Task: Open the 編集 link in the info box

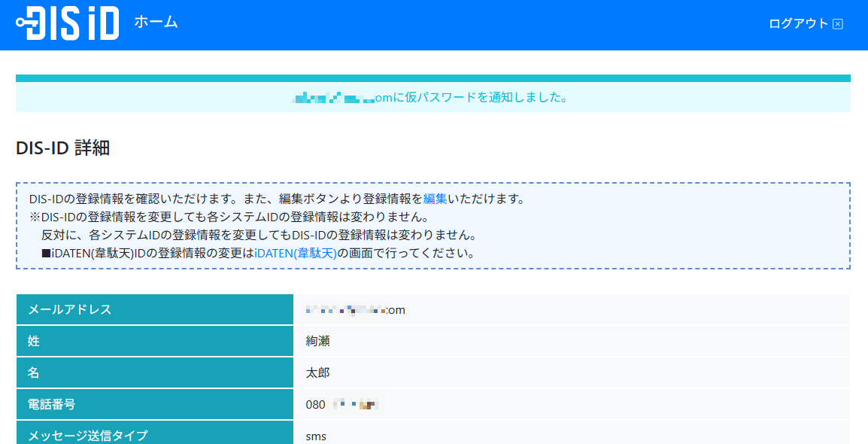Action: point(435,199)
